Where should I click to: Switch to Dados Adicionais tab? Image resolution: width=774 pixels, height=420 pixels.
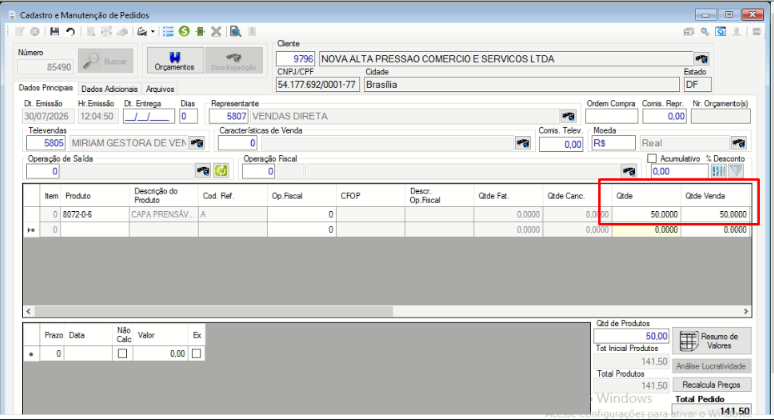coord(109,89)
